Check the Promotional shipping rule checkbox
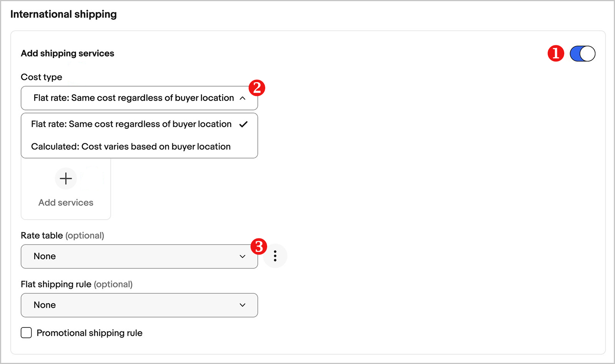Screen dimensions: 615x364 [x=26, y=333]
